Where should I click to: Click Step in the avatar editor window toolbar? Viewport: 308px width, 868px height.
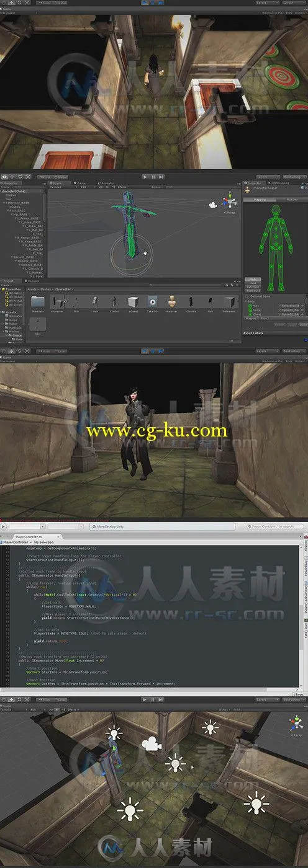coord(161,177)
